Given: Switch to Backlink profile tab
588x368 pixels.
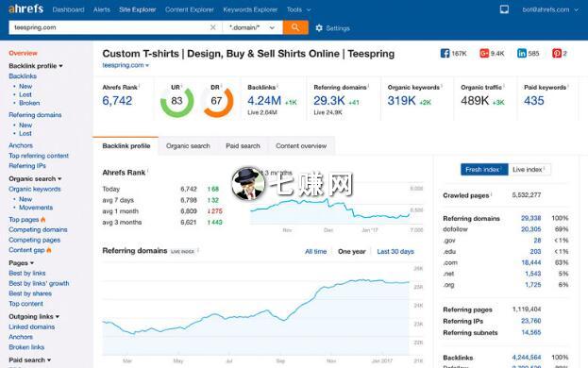Looking at the screenshot, I should point(126,145).
